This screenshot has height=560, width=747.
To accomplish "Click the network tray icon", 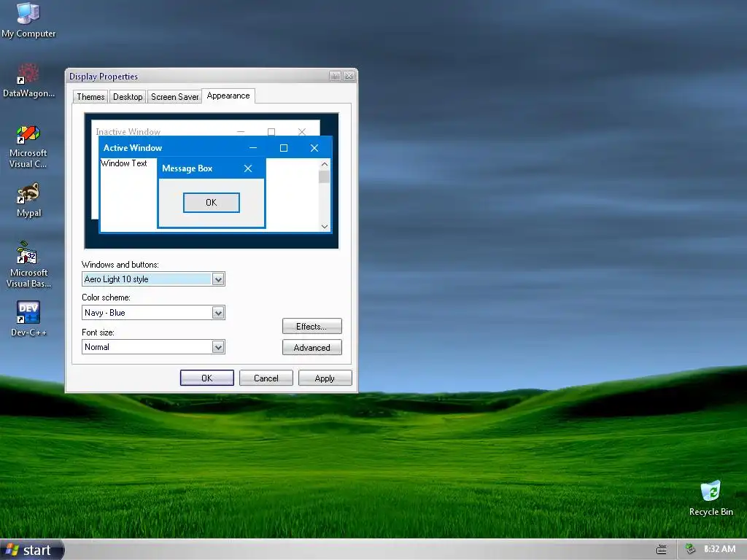I will coord(690,549).
